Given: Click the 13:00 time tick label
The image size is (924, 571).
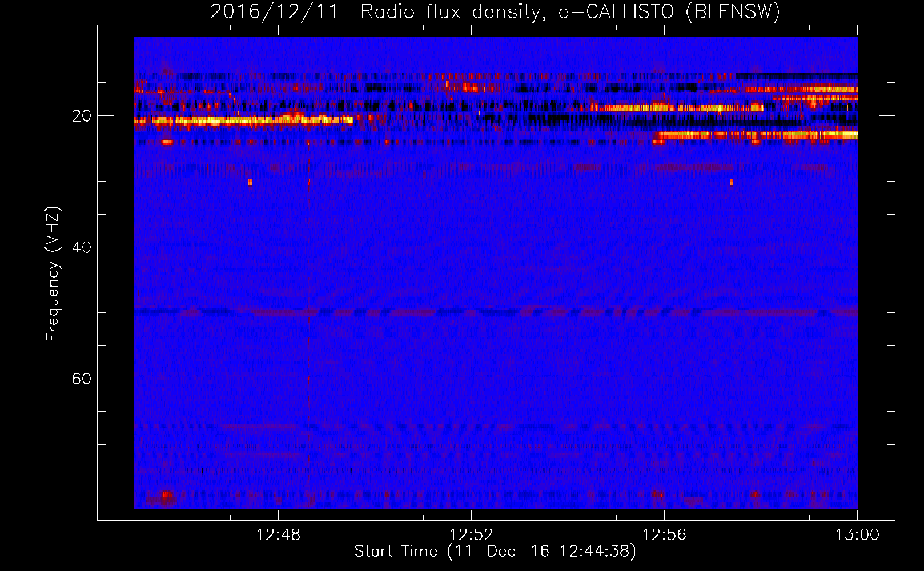Looking at the screenshot, I should tap(857, 535).
